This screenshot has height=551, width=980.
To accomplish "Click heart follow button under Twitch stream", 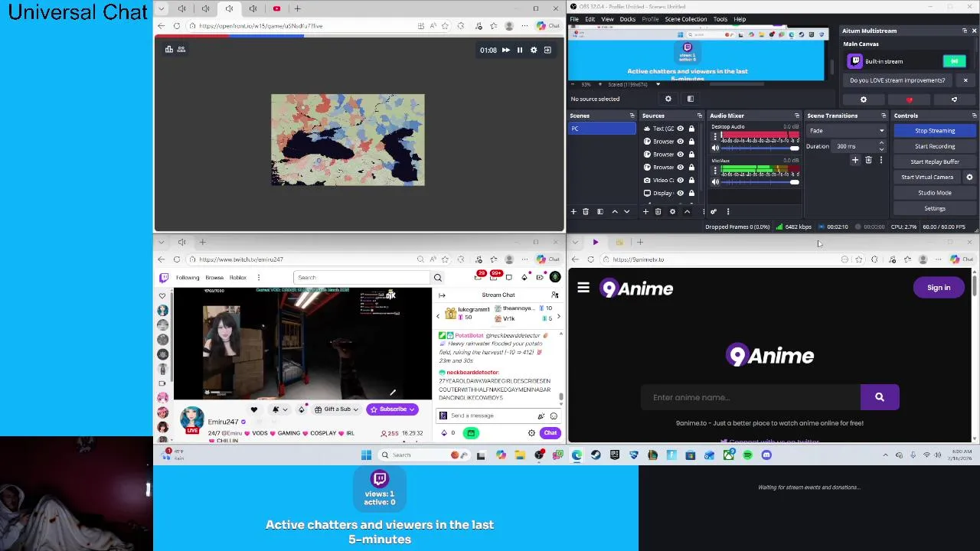I will tap(254, 409).
